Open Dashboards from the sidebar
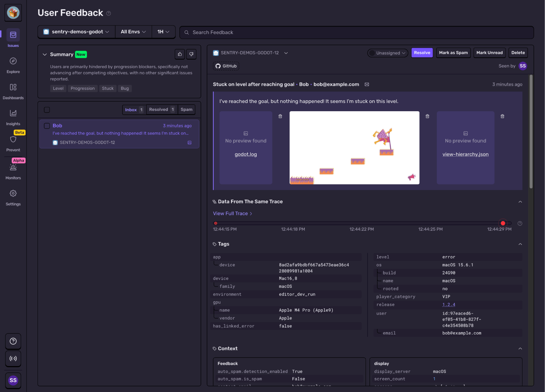Screen dimensions: 545x392 [13, 87]
